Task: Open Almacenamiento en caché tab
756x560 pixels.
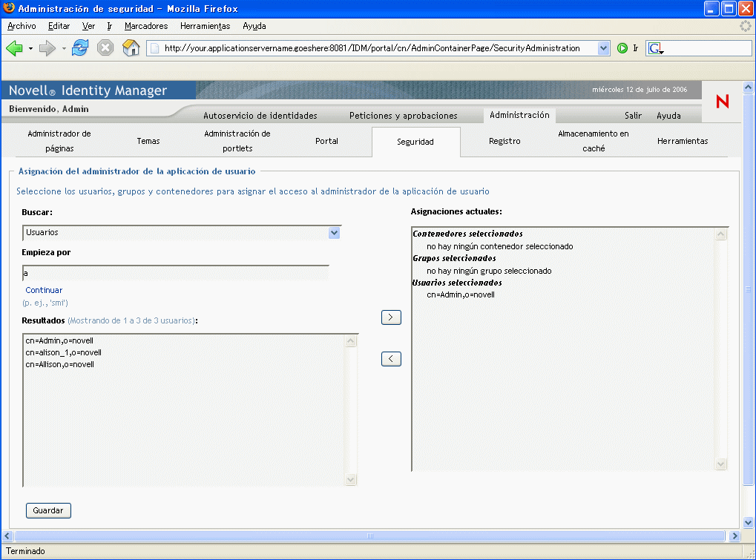Action: coord(594,141)
